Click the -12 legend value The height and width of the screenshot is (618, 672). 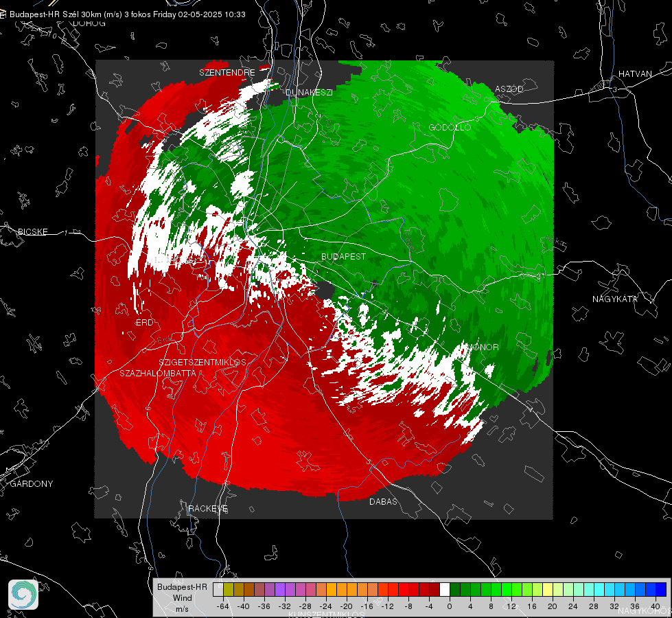click(387, 606)
